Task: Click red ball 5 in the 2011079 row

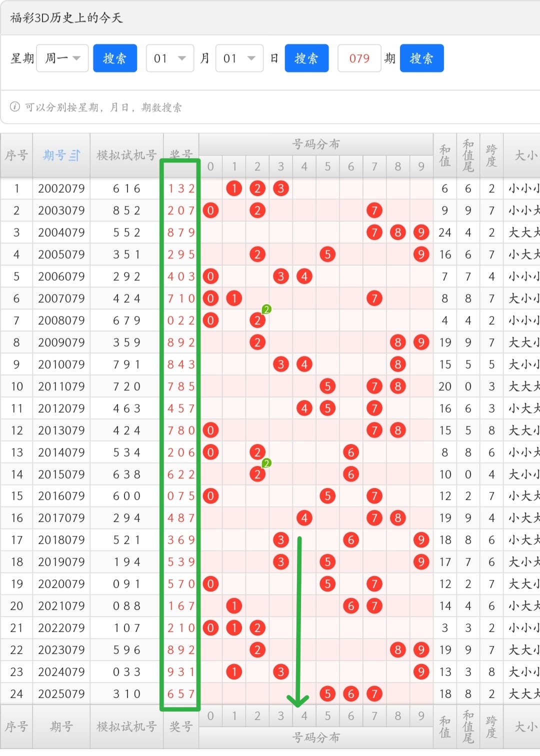Action: point(327,386)
